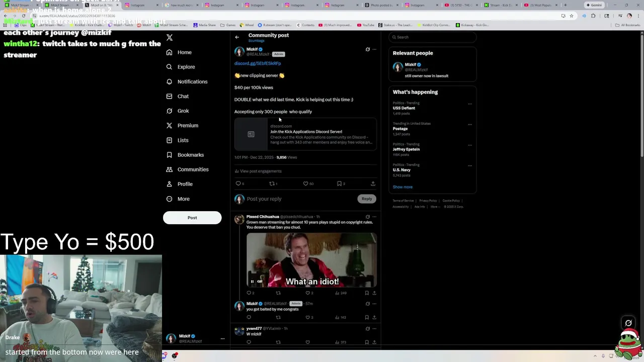Pause the What an idiot GIF
The width and height of the screenshot is (644, 362).
coord(252,282)
